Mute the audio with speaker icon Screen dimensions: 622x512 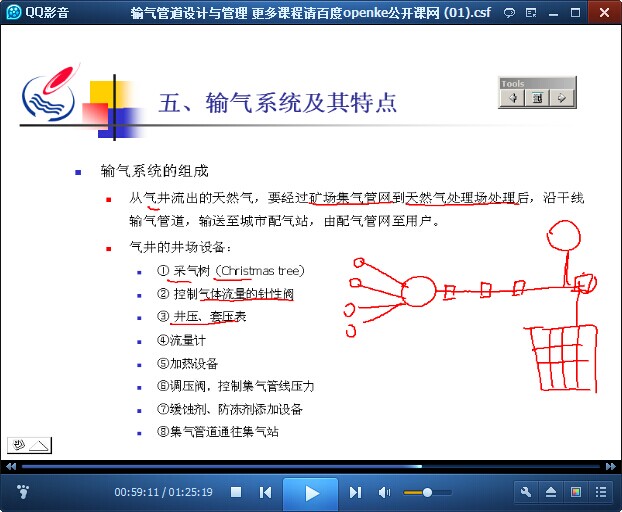click(384, 493)
